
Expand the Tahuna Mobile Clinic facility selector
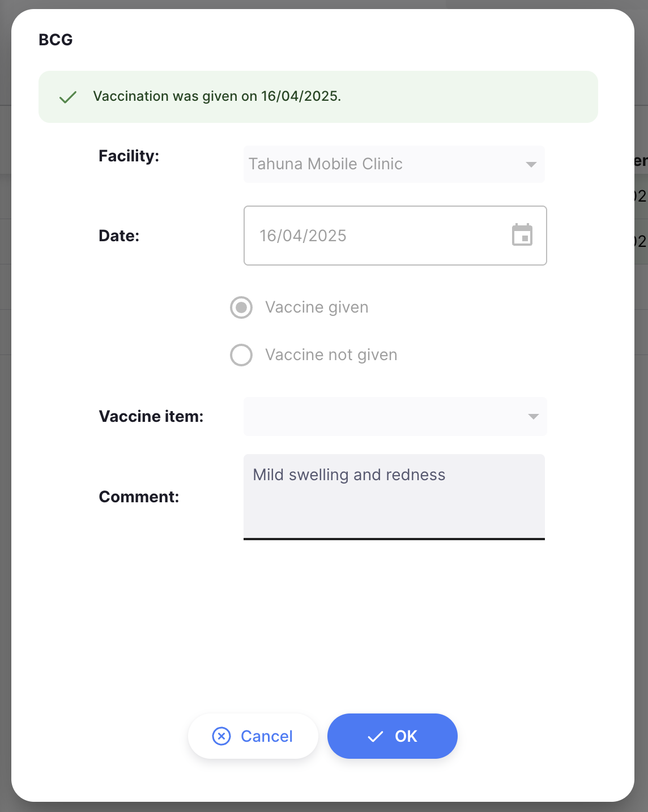click(393, 164)
